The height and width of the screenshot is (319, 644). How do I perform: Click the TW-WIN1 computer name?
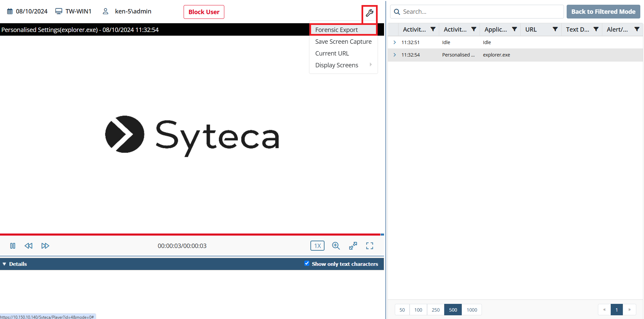pos(78,11)
